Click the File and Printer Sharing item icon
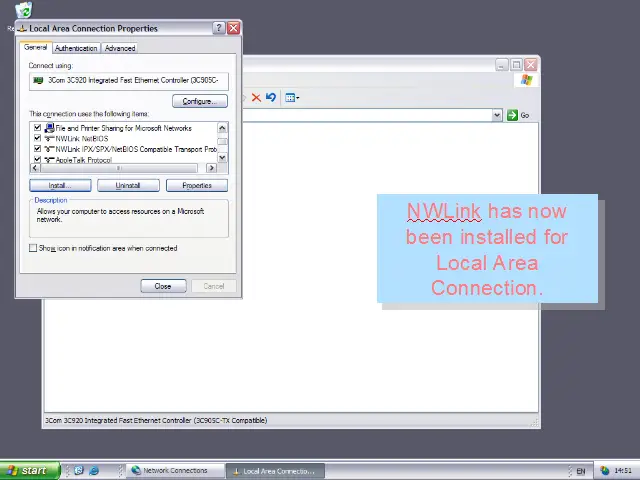 [x=49, y=128]
